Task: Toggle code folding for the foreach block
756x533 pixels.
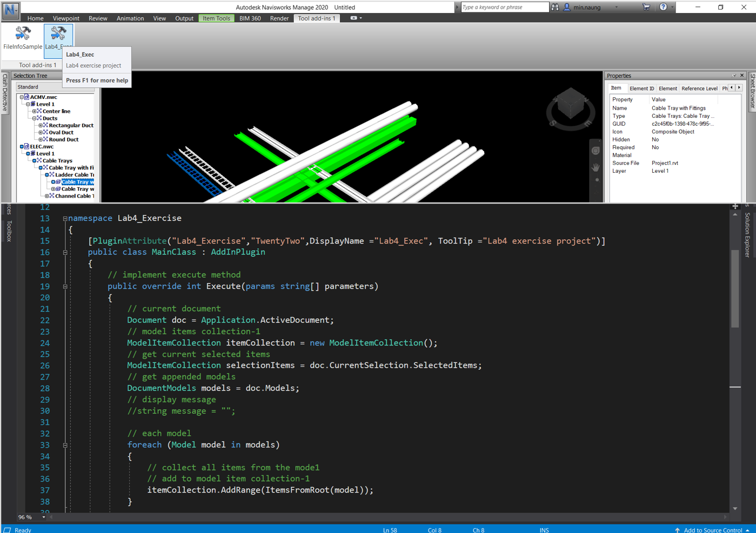Action: (65, 446)
